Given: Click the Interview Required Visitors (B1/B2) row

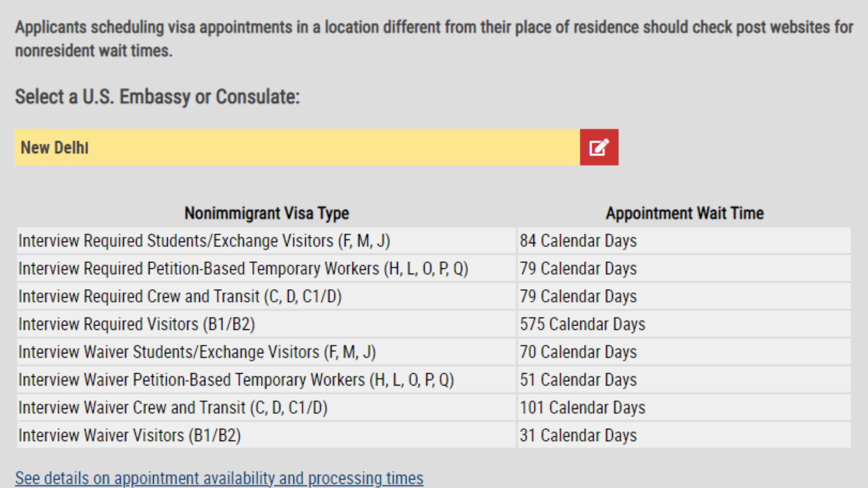Looking at the screenshot, I should pos(434,324).
